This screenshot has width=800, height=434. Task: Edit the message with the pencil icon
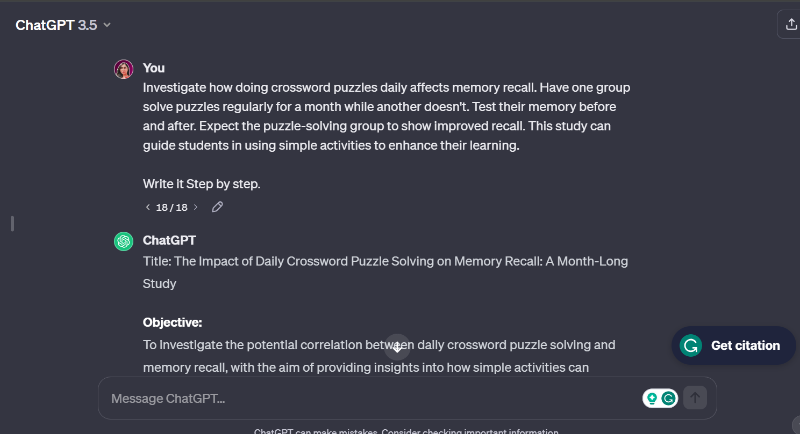[x=217, y=207]
